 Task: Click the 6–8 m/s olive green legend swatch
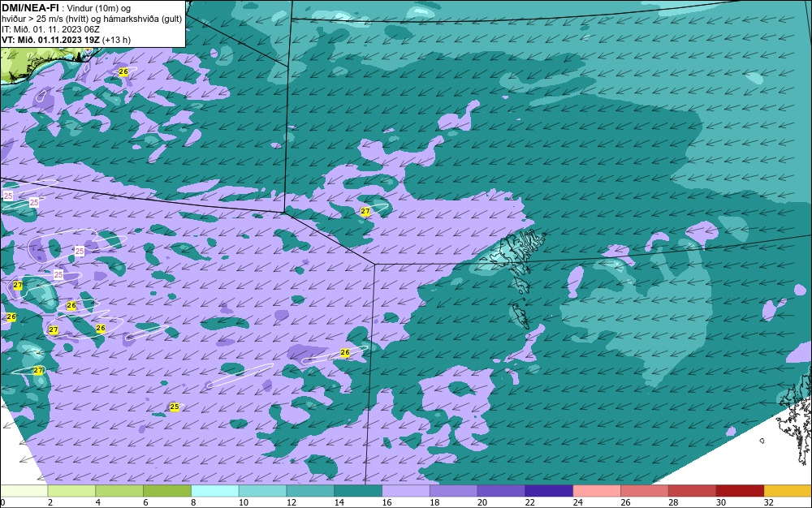(x=167, y=491)
